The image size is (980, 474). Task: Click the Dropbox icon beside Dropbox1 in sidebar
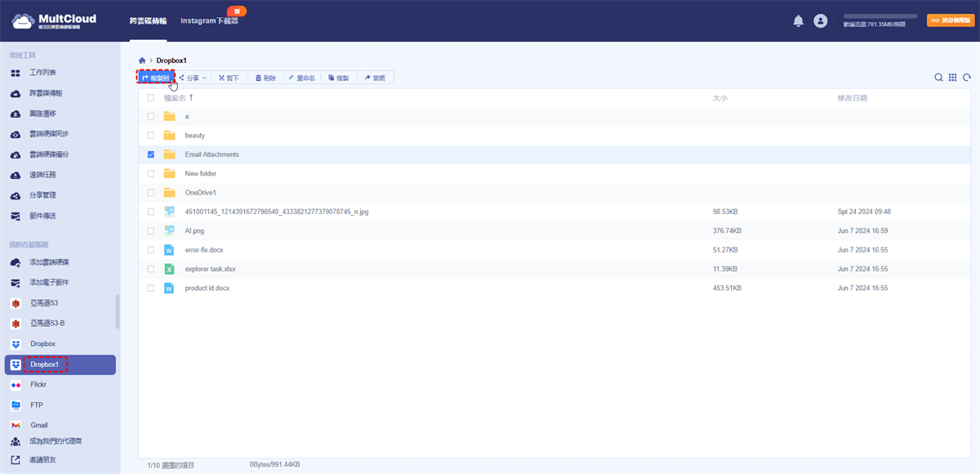(16, 364)
